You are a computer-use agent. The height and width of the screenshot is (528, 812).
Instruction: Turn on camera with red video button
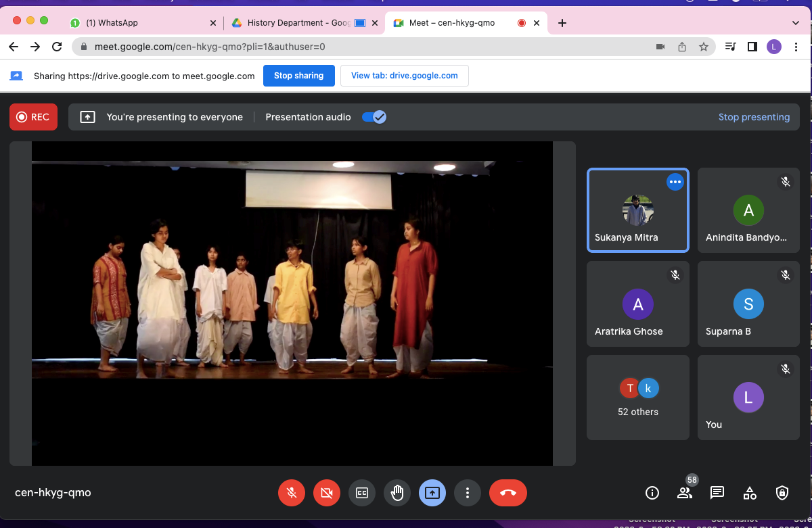coord(327,493)
